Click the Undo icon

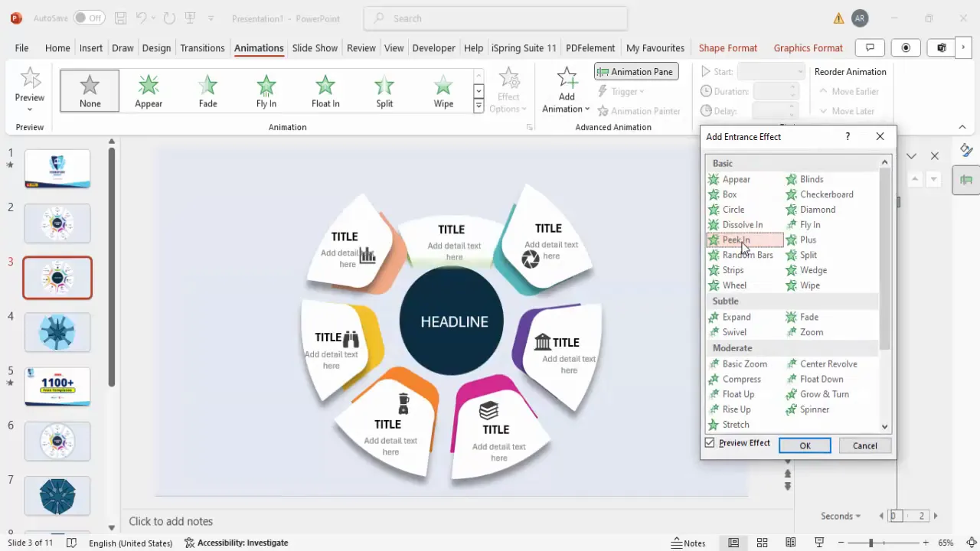(141, 18)
